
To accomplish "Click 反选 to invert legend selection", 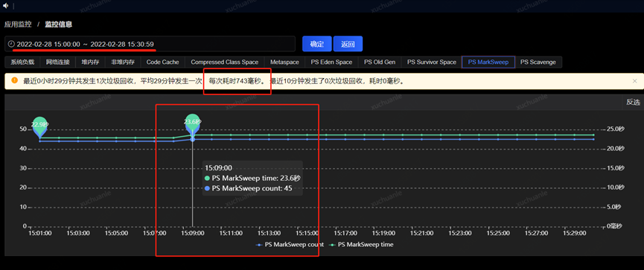I will 633,102.
